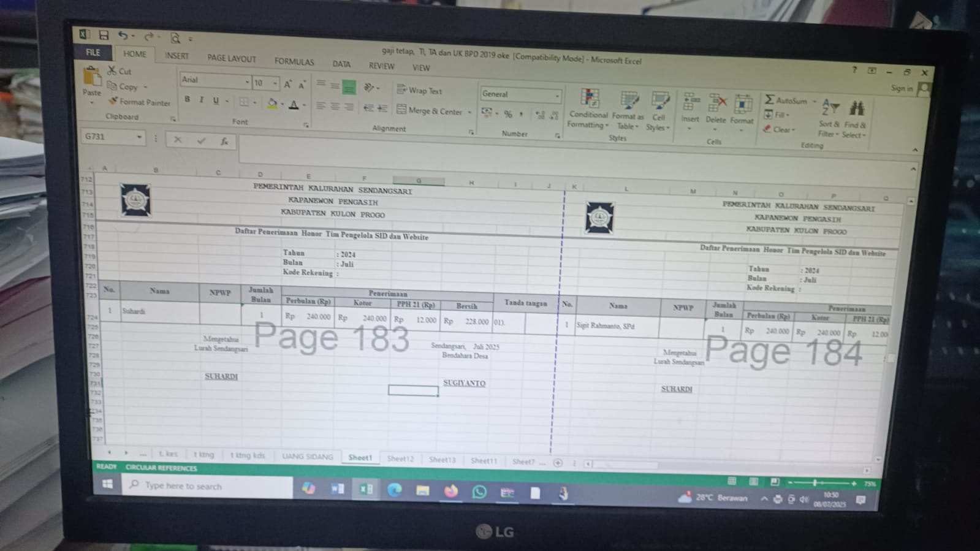Open the Sheet12 sheet tab
980x551 pixels.
400,458
